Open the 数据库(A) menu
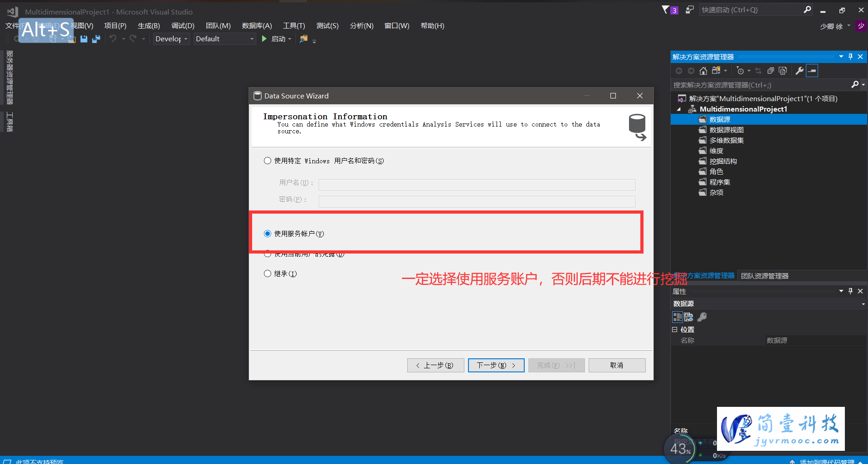The height and width of the screenshot is (464, 868). click(257, 26)
